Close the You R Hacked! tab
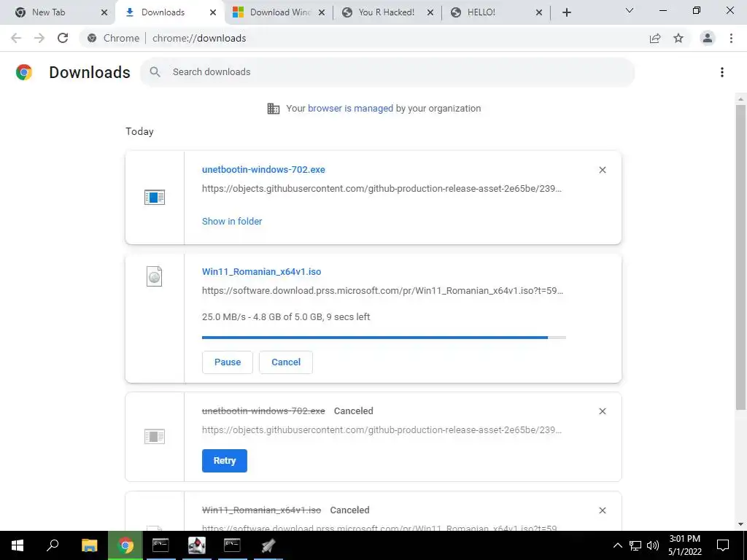 (x=430, y=12)
